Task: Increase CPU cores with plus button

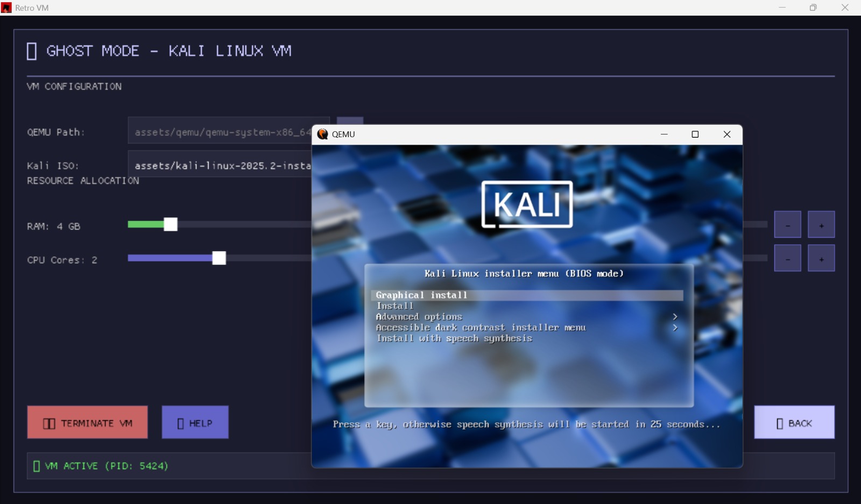Action: click(x=821, y=258)
